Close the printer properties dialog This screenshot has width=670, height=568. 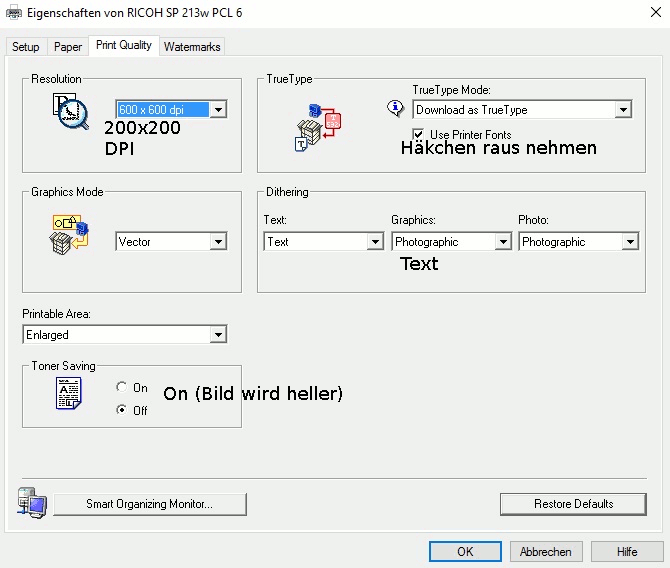[x=656, y=12]
